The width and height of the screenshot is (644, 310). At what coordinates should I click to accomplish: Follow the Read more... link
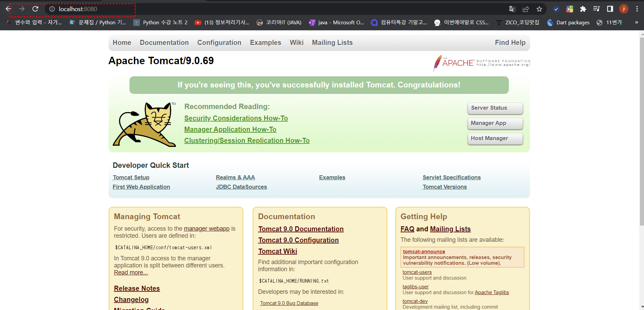click(131, 273)
